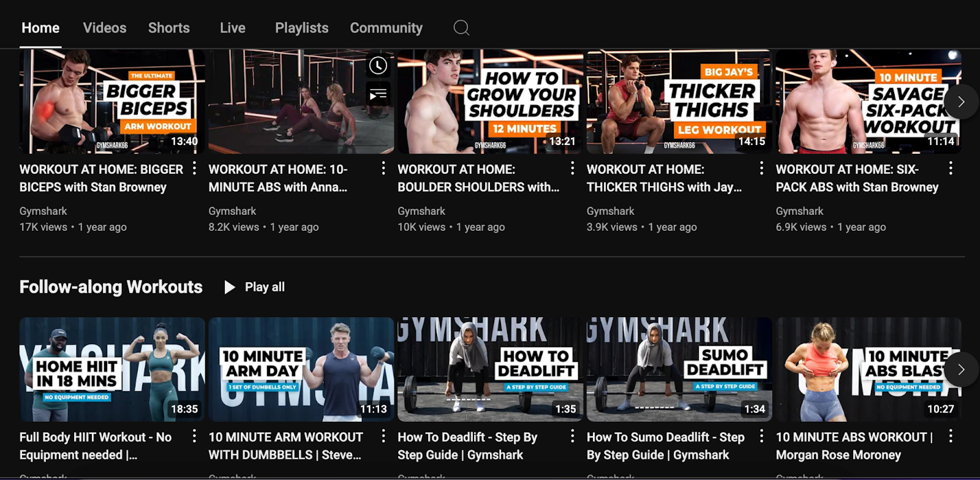Open title How To Deadlift - Step By Step Guide

(x=467, y=446)
